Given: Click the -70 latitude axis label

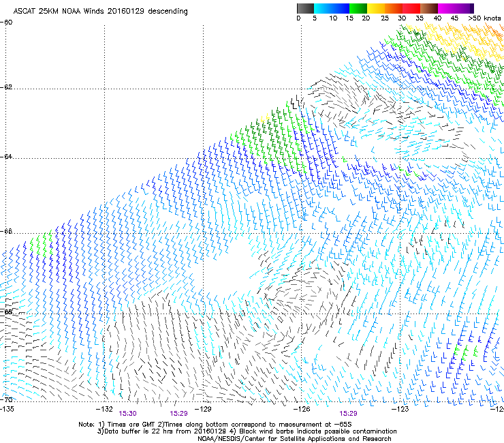Looking at the screenshot, I should coord(6,399).
